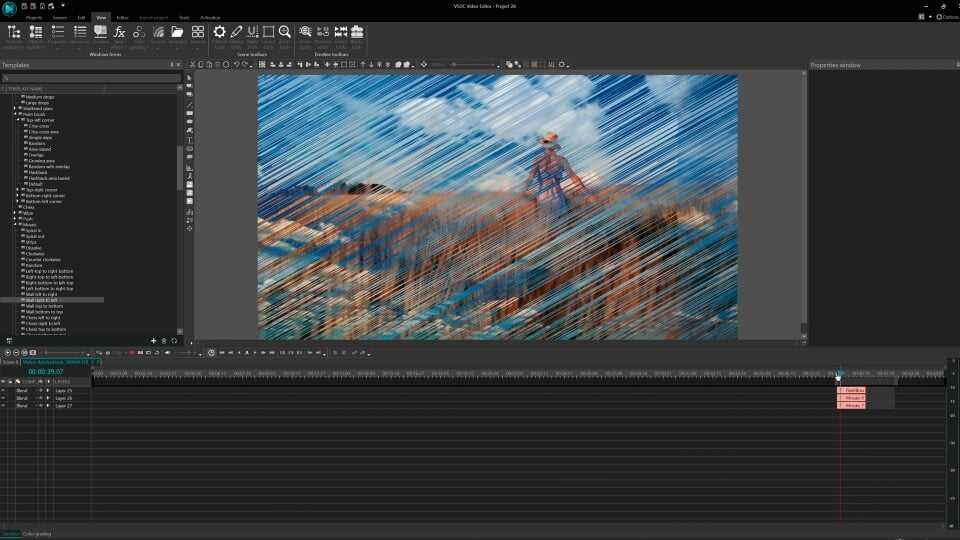Open the folder icon in the ribbon
Screen dimensions: 960x540
click(177, 33)
